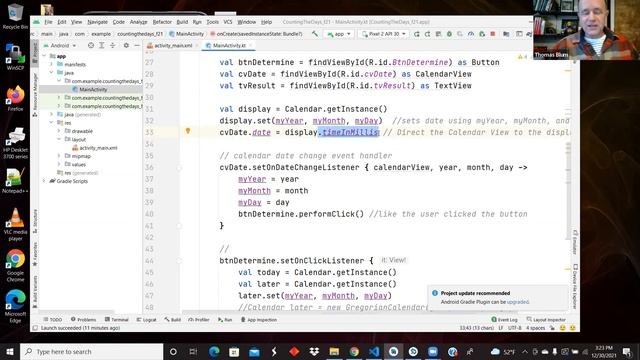The image size is (640, 360).
Task: Expand the drawable folder
Action: (59, 131)
